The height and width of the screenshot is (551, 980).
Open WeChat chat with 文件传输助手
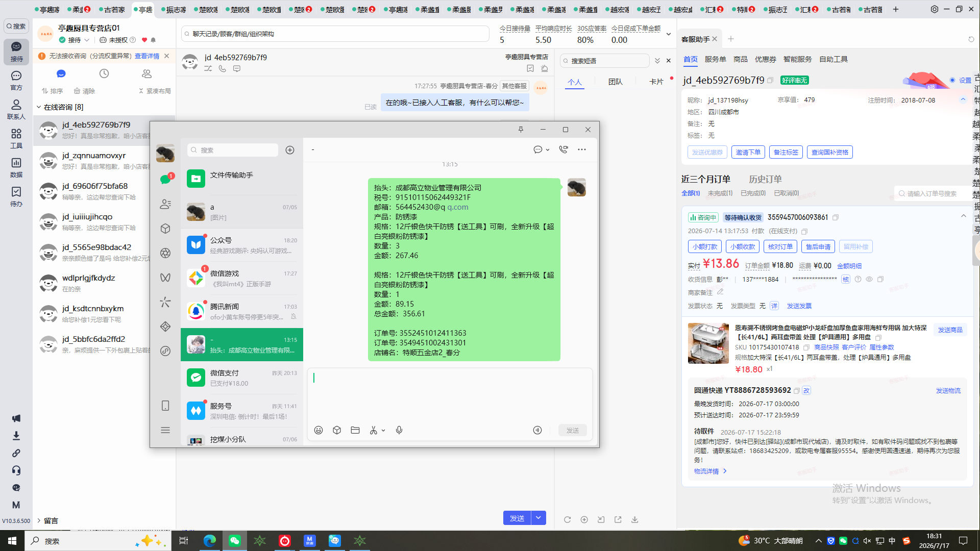coord(242,179)
